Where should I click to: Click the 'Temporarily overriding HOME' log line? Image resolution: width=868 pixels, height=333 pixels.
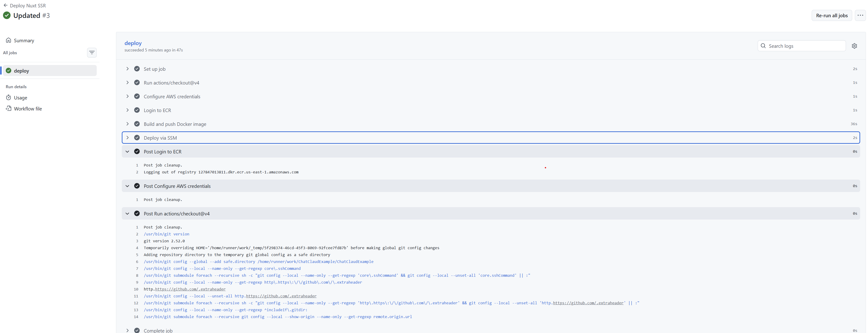(x=292, y=248)
